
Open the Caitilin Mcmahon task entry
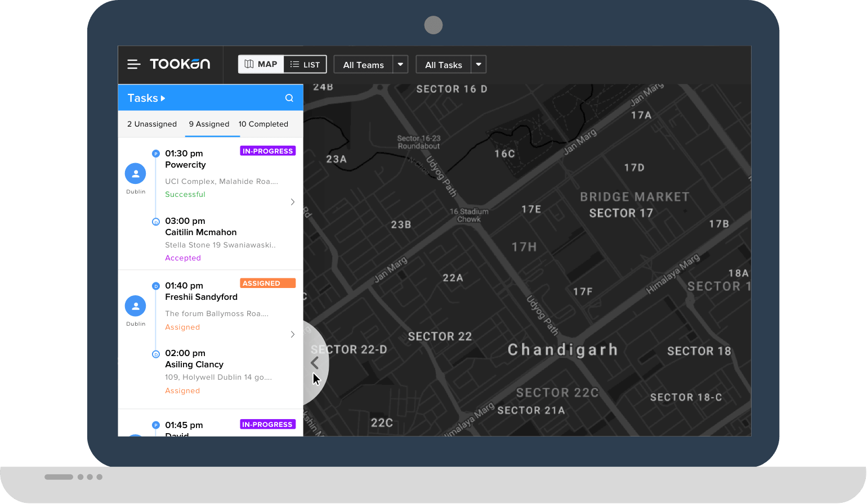(x=200, y=232)
